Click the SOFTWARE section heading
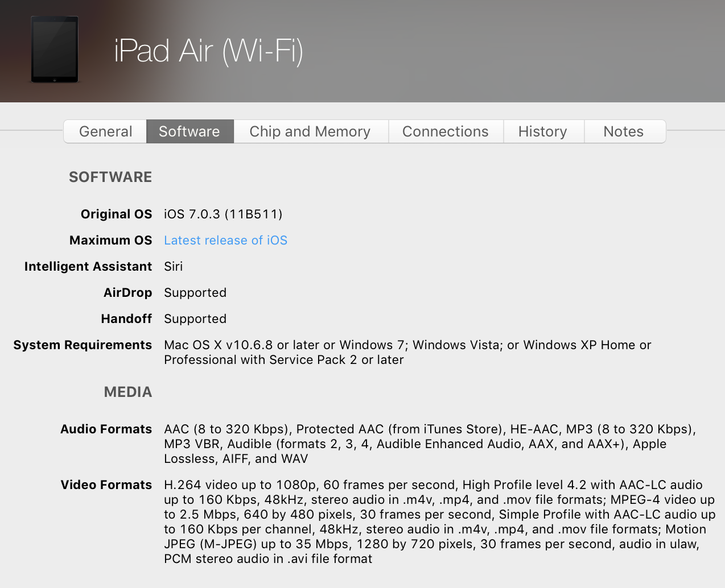The height and width of the screenshot is (588, 725). click(x=110, y=177)
